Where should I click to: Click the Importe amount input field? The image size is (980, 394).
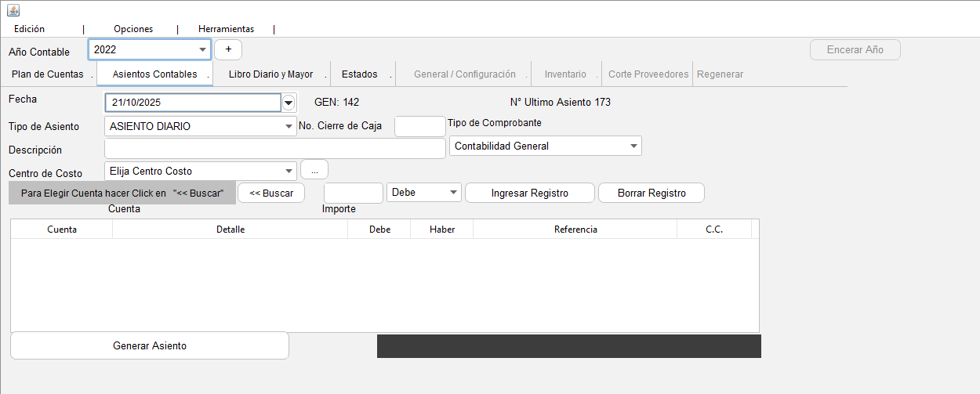click(354, 193)
